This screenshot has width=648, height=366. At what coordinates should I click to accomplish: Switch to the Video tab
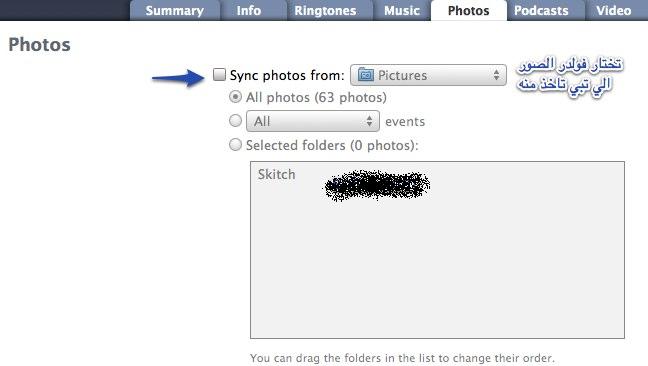pos(614,10)
